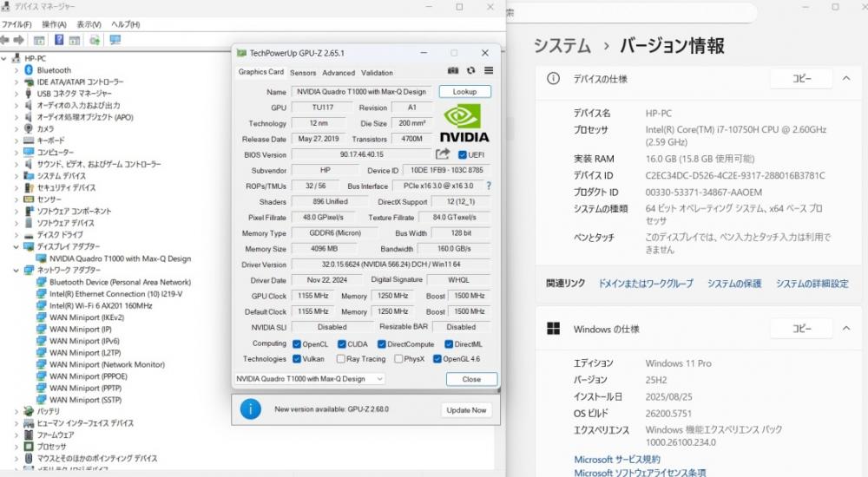Toggle the DirectML checkbox
This screenshot has width=868, height=477.
tap(449, 344)
